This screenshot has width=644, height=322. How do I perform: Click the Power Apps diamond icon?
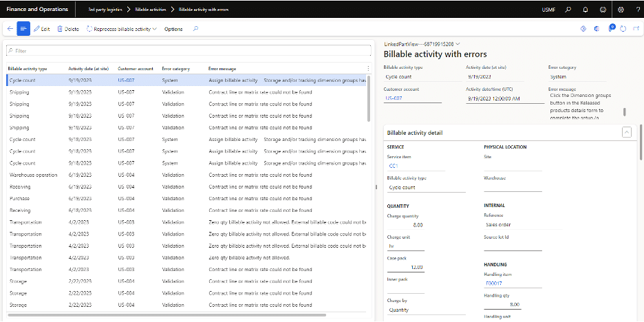[x=582, y=29]
